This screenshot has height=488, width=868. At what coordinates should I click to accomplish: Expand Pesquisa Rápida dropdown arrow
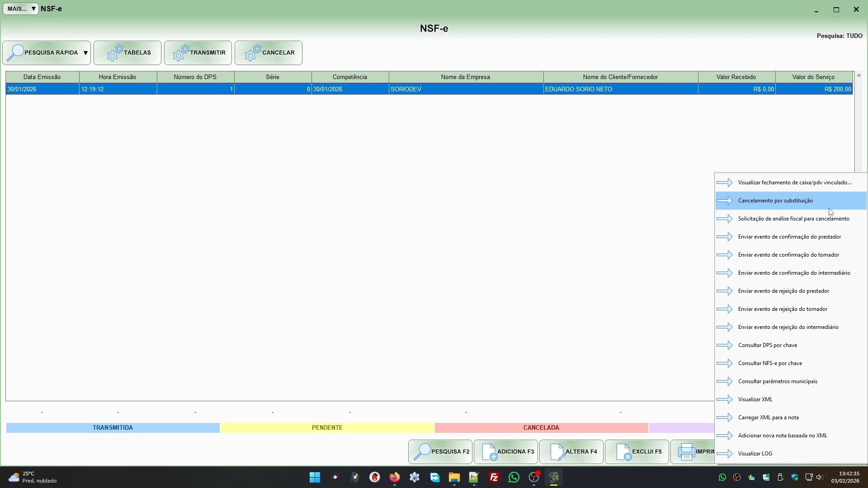click(85, 53)
